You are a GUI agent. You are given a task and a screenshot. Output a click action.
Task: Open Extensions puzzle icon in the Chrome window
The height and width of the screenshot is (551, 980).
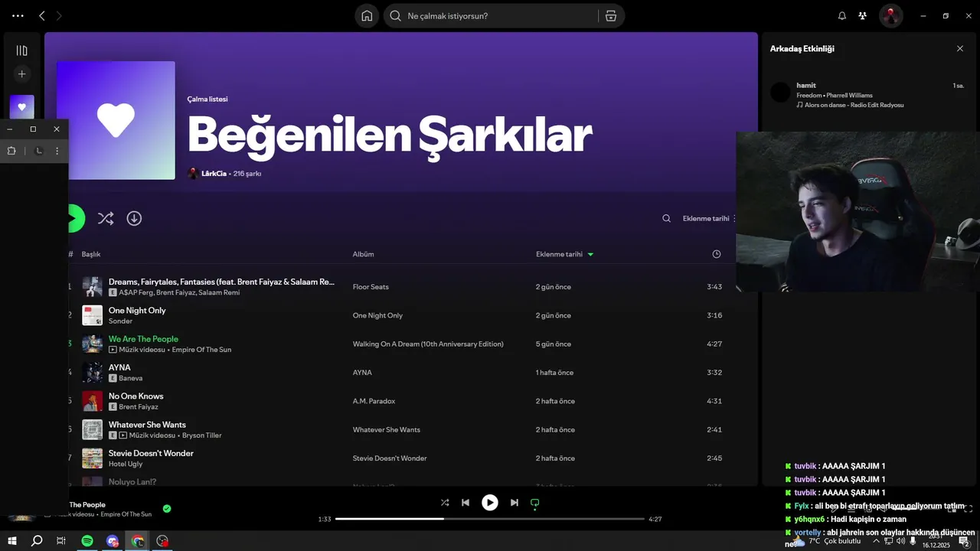(x=11, y=151)
